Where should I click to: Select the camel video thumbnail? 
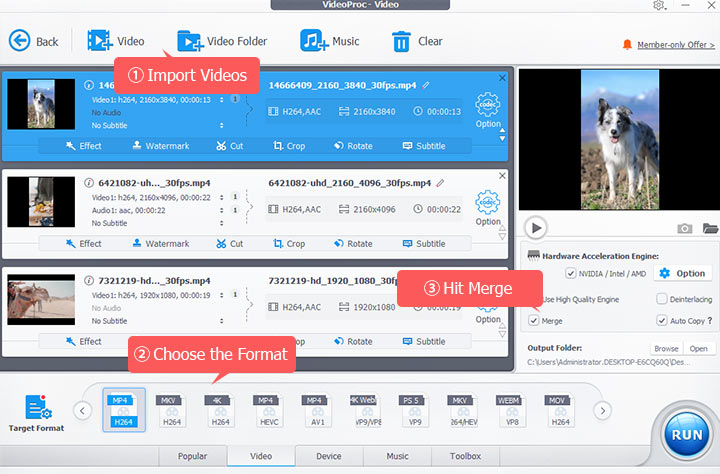(41, 299)
